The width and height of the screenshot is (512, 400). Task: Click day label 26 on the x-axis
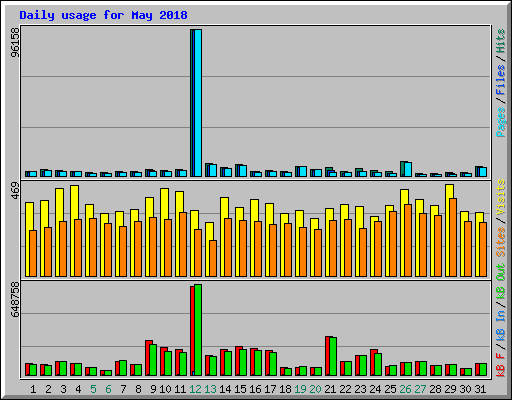point(405,389)
